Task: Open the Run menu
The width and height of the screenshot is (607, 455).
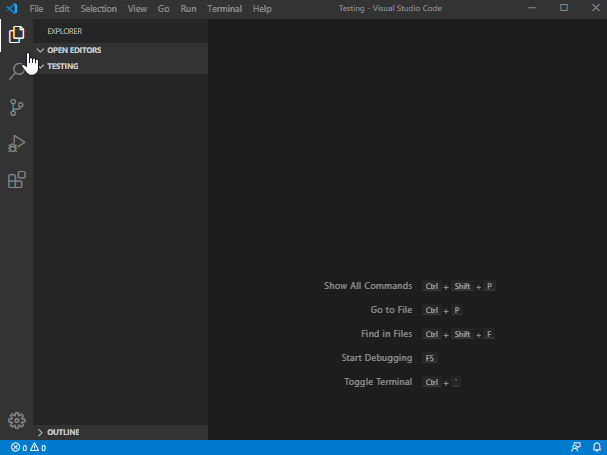Action: (x=189, y=9)
